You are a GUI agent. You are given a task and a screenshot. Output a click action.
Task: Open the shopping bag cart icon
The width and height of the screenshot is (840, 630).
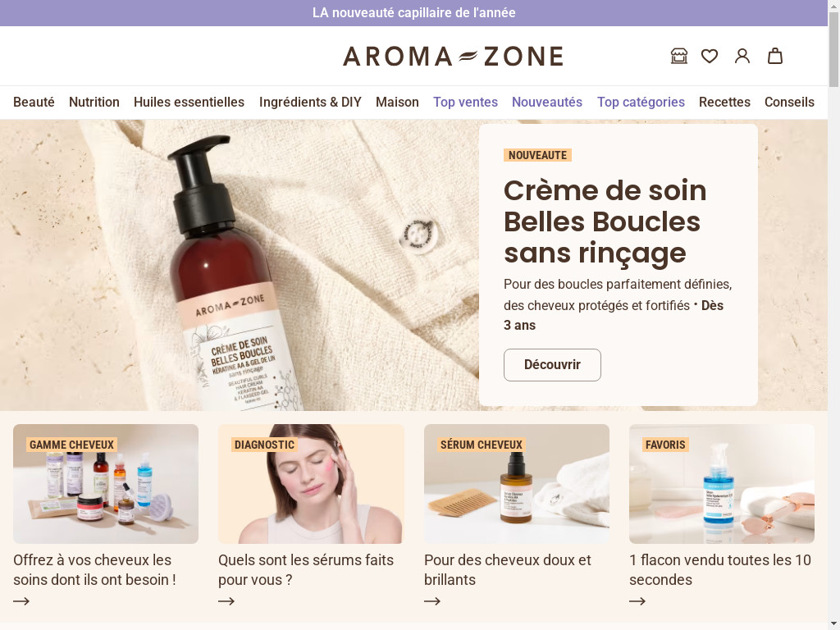775,56
